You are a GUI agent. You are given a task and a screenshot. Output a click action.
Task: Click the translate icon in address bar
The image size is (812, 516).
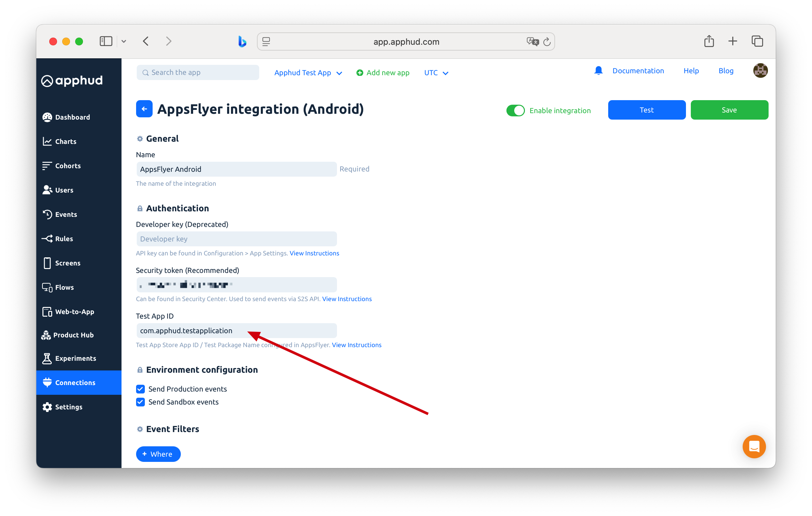(532, 41)
